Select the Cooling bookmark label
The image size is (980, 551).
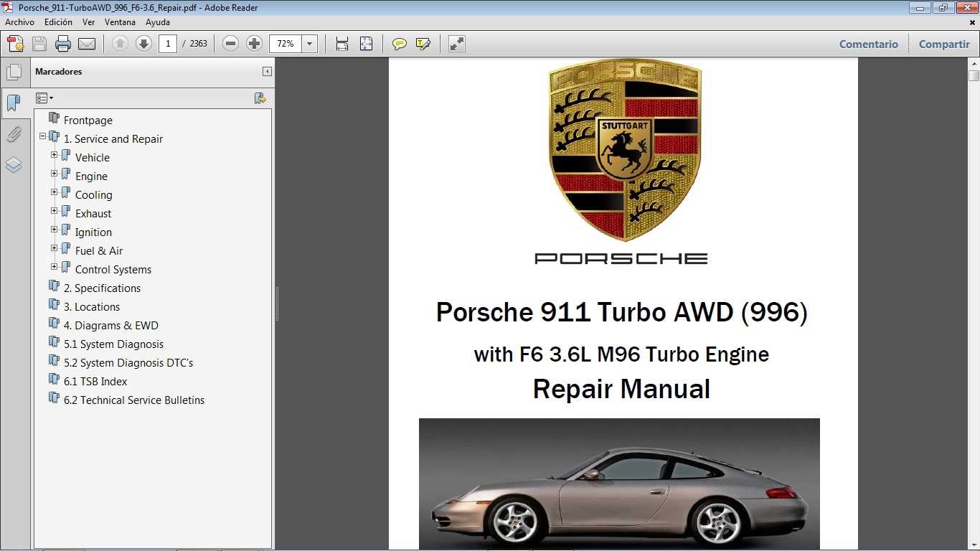pos(94,195)
